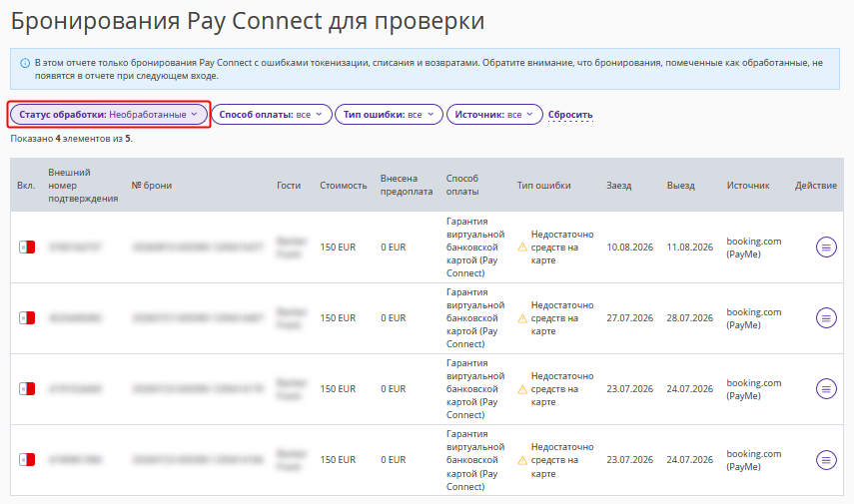
Task: Click payment method text in the first row
Action: click(x=475, y=248)
